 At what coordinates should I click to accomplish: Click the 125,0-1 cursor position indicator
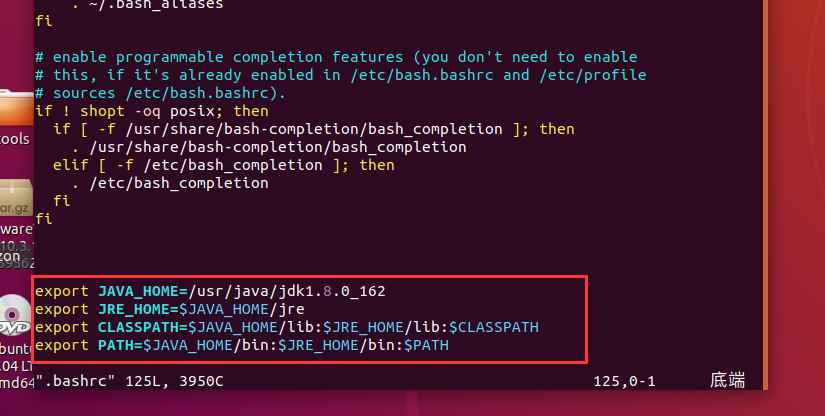tap(626, 381)
